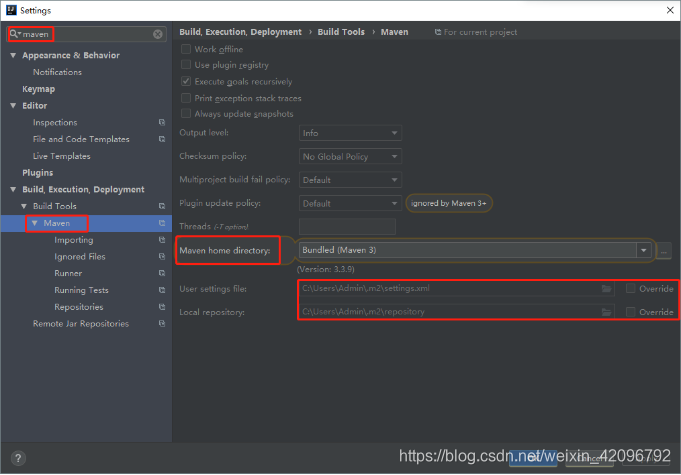Collapse the Editor tree node
681x475 pixels.
coord(13,106)
